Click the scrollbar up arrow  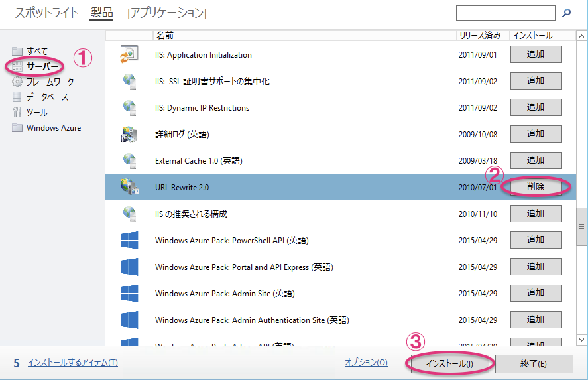581,36
